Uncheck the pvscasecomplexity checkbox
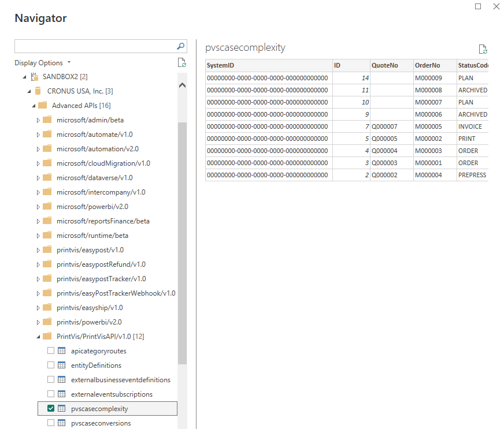 click(51, 409)
